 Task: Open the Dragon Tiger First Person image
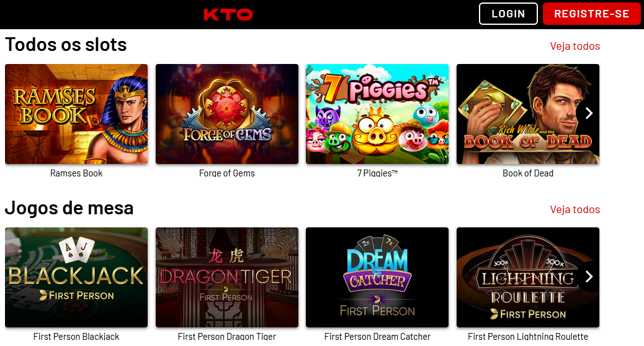[x=226, y=277]
